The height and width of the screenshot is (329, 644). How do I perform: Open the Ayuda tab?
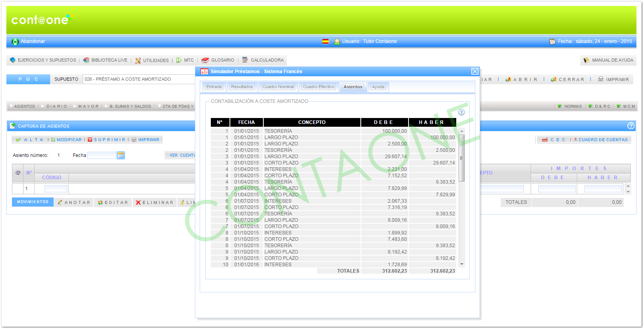[378, 87]
